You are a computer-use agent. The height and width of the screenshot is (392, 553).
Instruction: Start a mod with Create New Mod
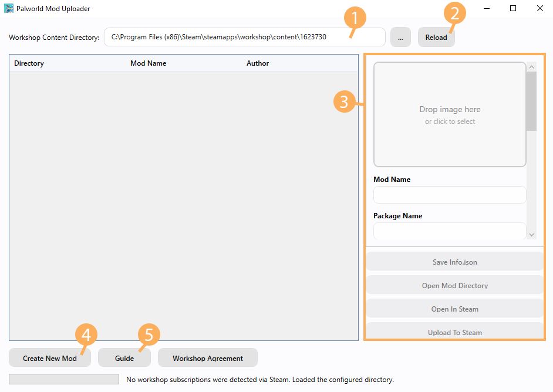point(50,358)
